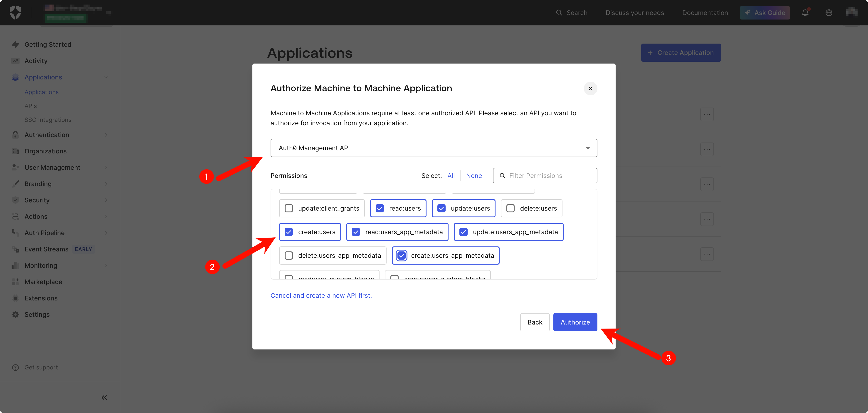Screen dimensions: 868x413
Task: Open first application row's ellipsis menu
Action: coord(707,115)
